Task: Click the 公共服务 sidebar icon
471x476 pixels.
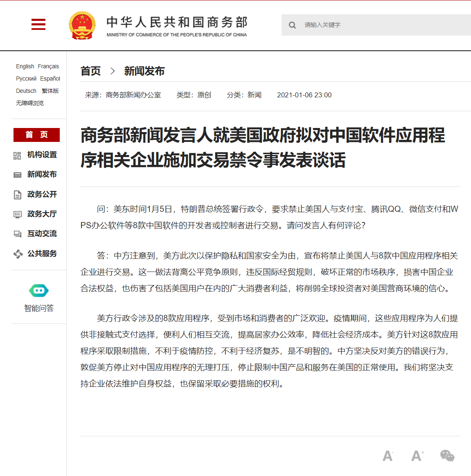Action: pyautogui.click(x=18, y=254)
